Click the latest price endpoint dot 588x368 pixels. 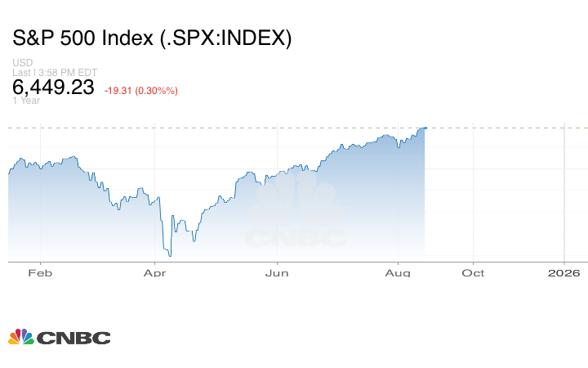pyautogui.click(x=425, y=128)
